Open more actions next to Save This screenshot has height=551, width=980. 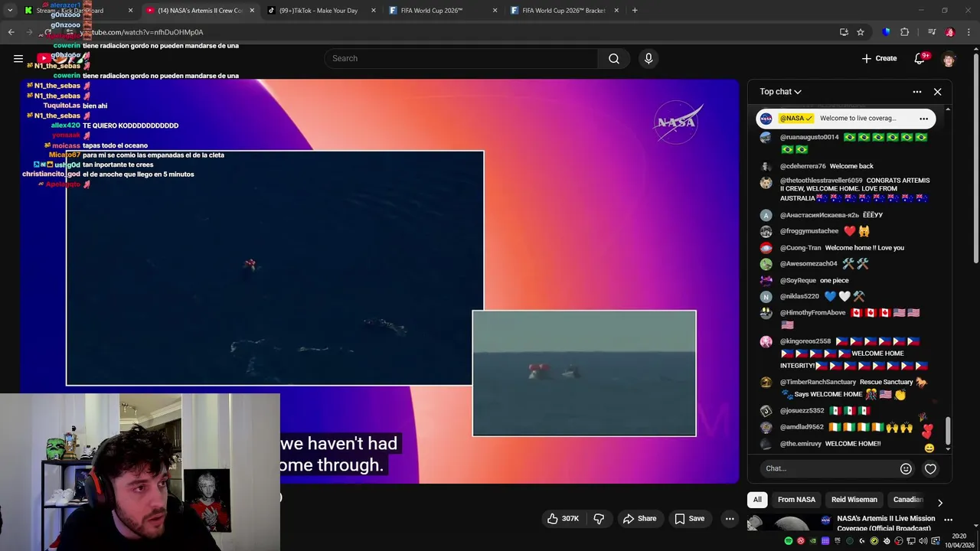click(x=730, y=518)
